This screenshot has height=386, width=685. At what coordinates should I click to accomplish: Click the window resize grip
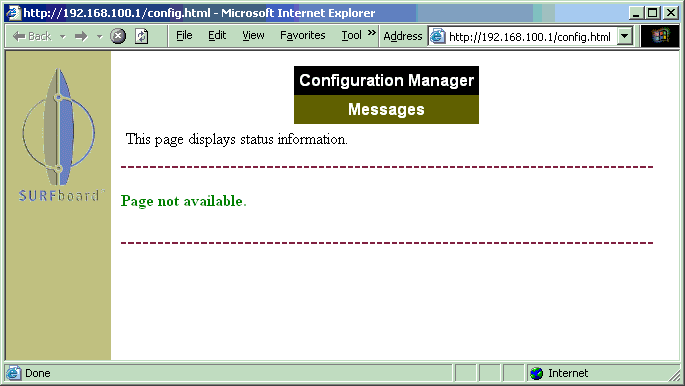click(x=675, y=376)
